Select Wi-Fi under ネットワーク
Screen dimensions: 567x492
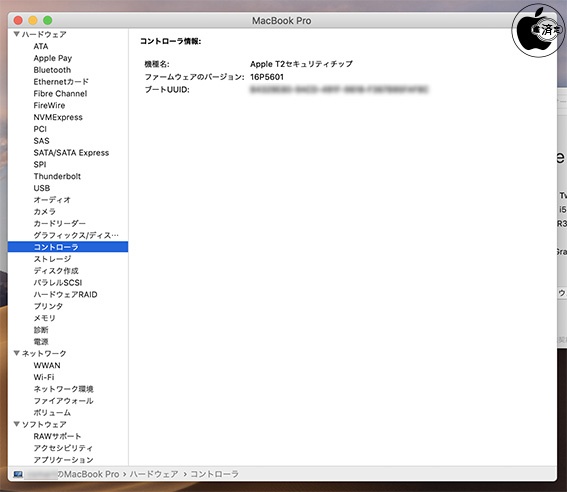point(44,377)
